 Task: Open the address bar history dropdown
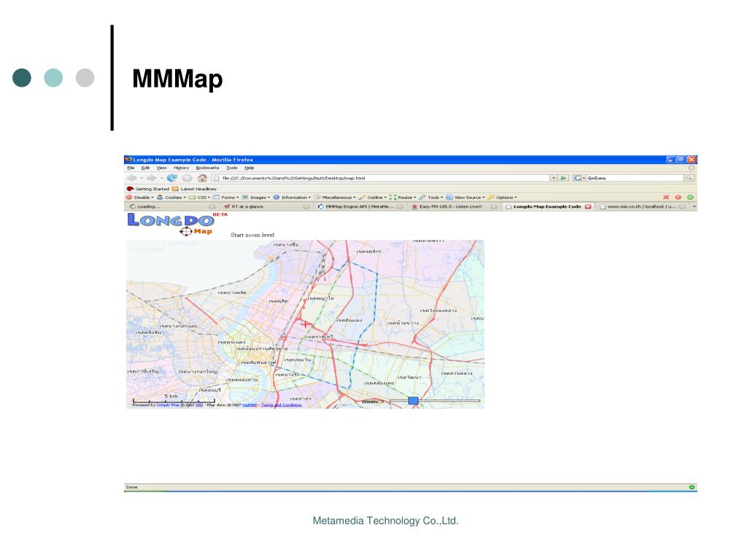click(554, 178)
